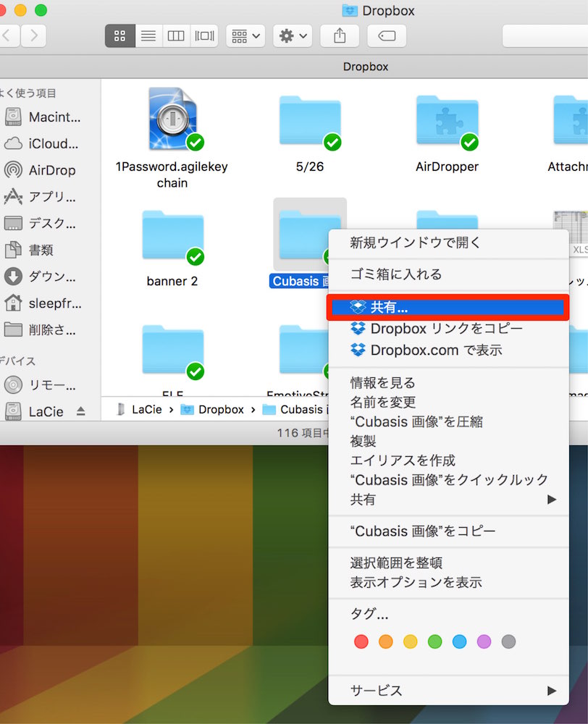This screenshot has width=588, height=724.
Task: Choose ゴミ箱に入れる from context menu
Action: [x=448, y=274]
